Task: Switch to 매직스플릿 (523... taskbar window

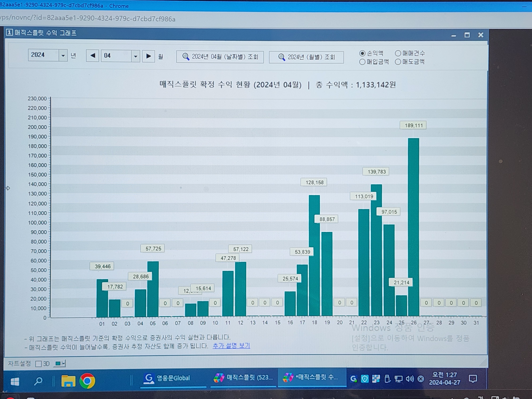Action: 243,378
